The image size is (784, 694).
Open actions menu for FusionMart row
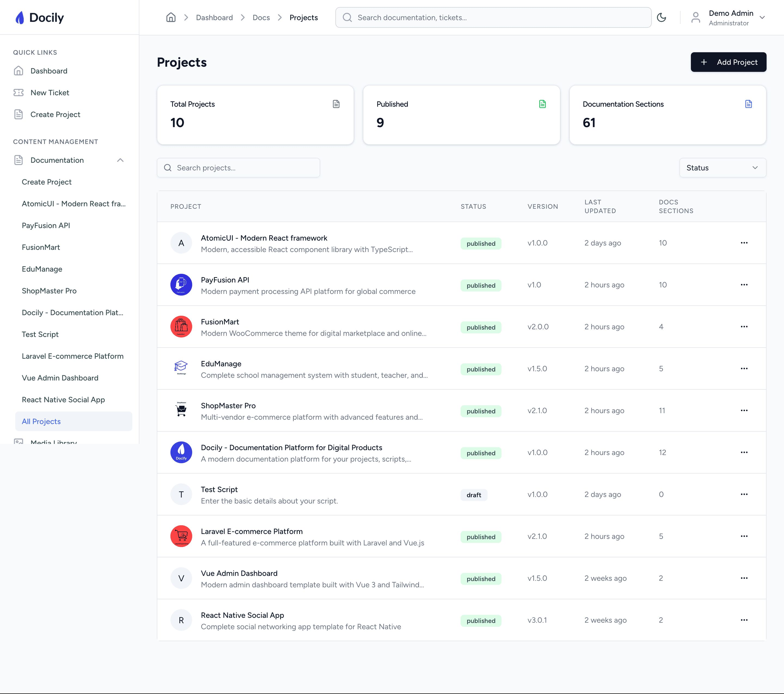pyautogui.click(x=744, y=327)
